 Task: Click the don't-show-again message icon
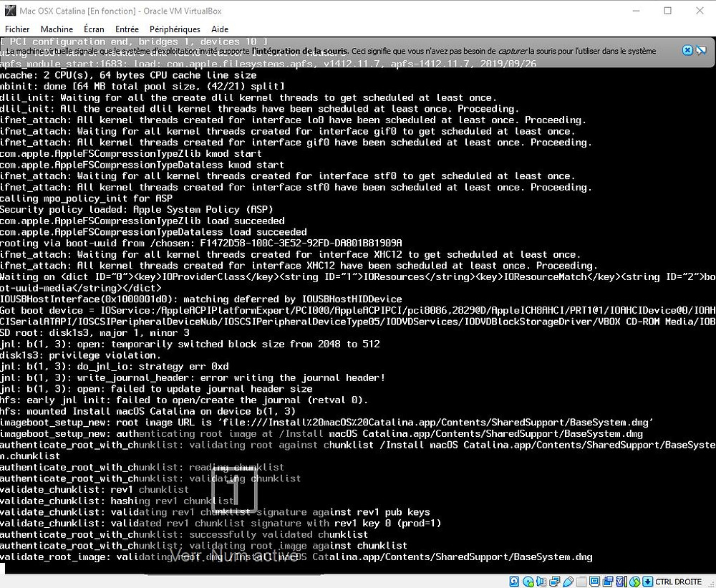click(702, 50)
